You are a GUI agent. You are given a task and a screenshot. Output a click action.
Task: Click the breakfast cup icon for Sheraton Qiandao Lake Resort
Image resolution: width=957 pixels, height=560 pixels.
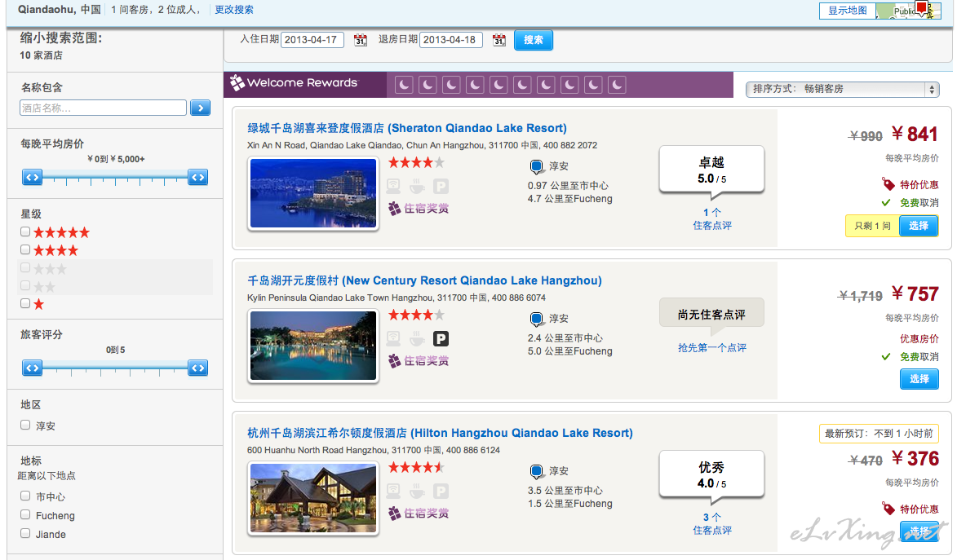(418, 186)
